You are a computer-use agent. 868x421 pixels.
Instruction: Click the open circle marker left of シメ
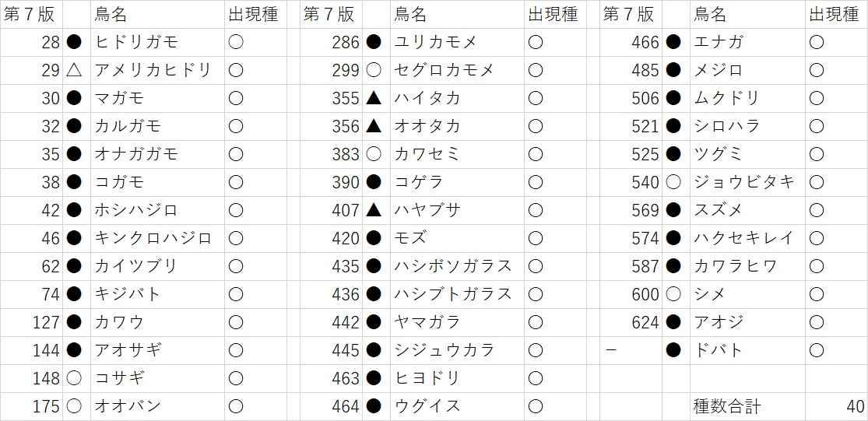(x=673, y=294)
